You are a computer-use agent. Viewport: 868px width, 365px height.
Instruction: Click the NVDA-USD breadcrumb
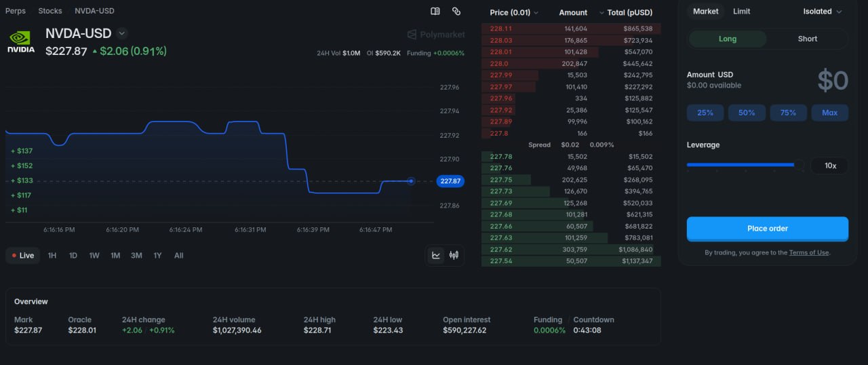[94, 11]
